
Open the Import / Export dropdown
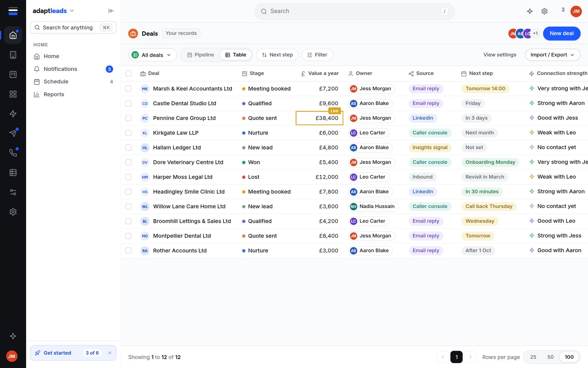click(552, 55)
